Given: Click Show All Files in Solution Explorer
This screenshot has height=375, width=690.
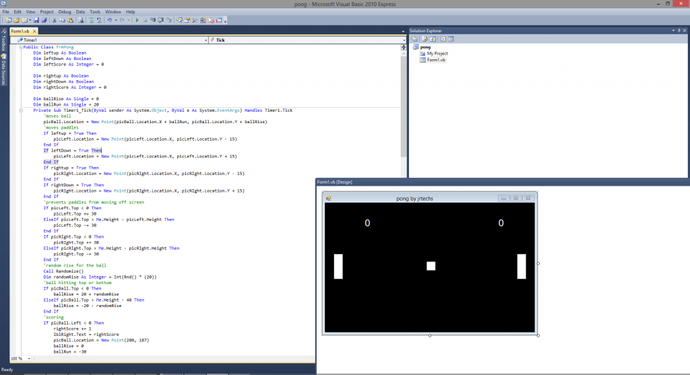Looking at the screenshot, I should click(425, 39).
